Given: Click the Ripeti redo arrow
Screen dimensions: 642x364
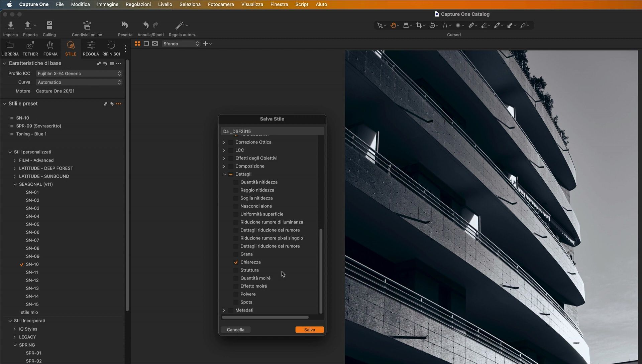Looking at the screenshot, I should [155, 25].
